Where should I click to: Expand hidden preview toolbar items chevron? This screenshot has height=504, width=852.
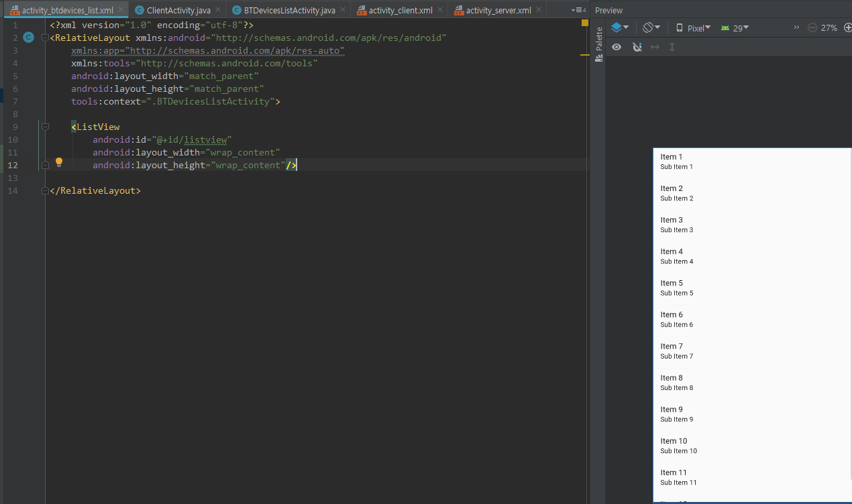tap(796, 27)
